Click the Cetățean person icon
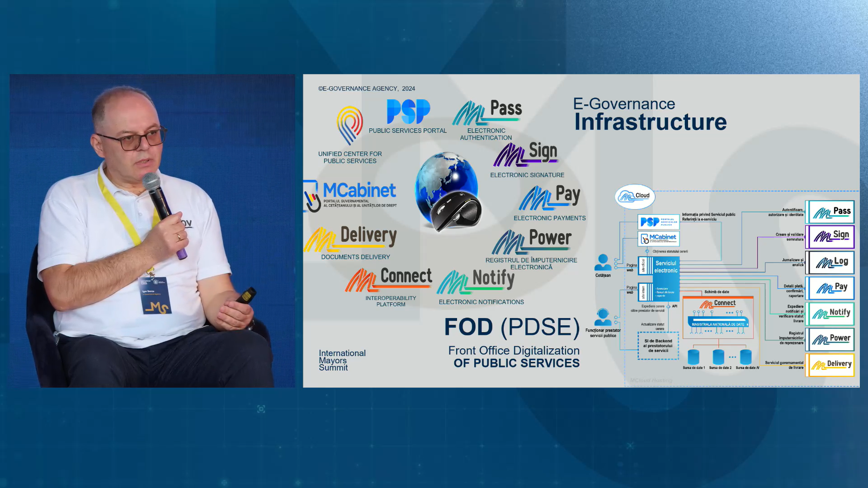Viewport: 868px width, 488px height. click(603, 262)
